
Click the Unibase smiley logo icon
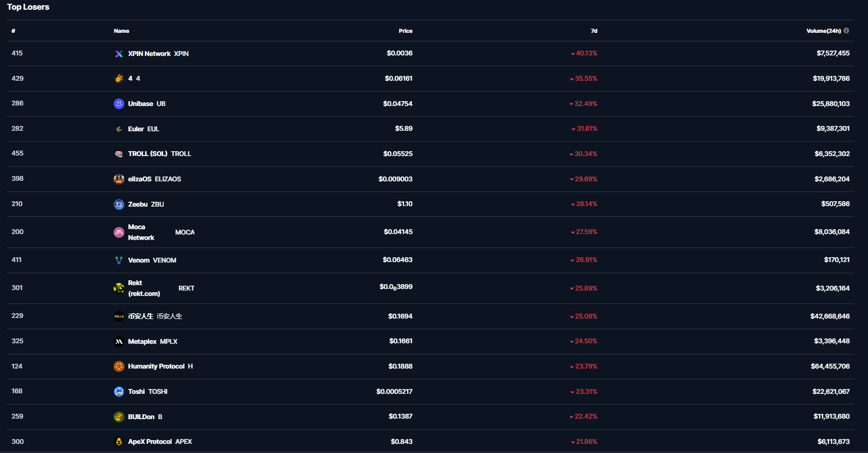pyautogui.click(x=119, y=104)
